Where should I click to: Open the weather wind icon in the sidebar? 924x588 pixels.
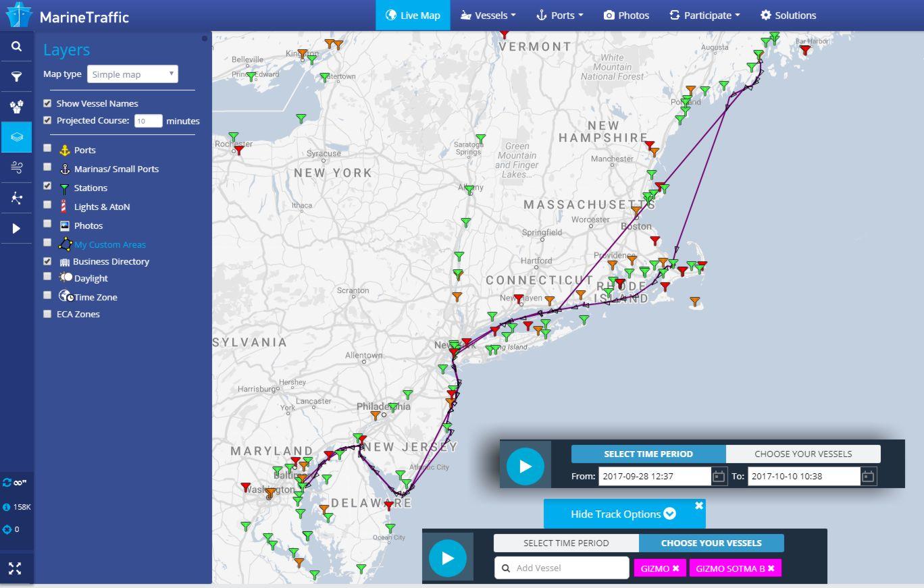[16, 167]
